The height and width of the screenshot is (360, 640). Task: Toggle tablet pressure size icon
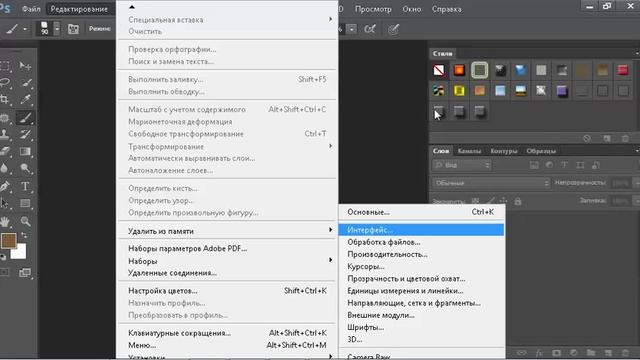(393, 29)
